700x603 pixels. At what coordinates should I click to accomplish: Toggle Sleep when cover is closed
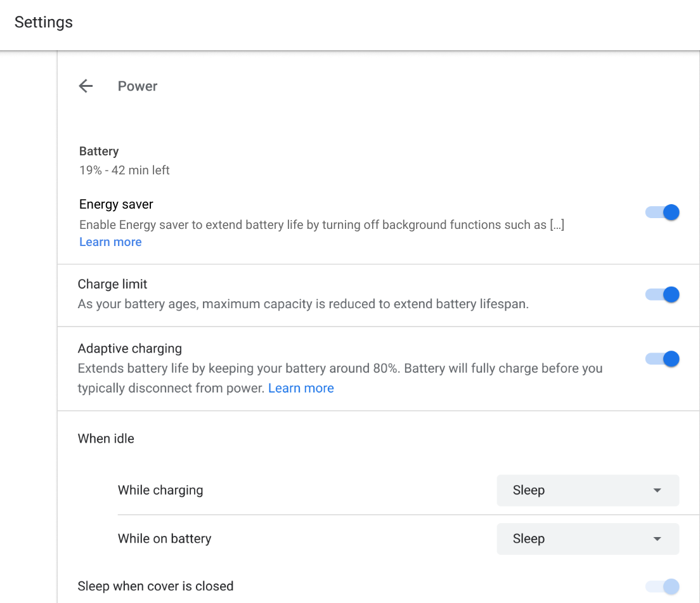coord(663,587)
